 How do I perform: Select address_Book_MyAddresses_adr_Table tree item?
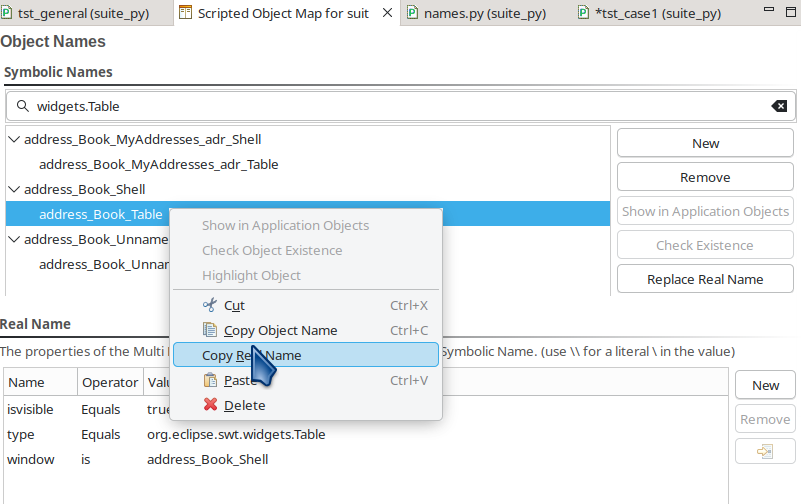pos(159,164)
